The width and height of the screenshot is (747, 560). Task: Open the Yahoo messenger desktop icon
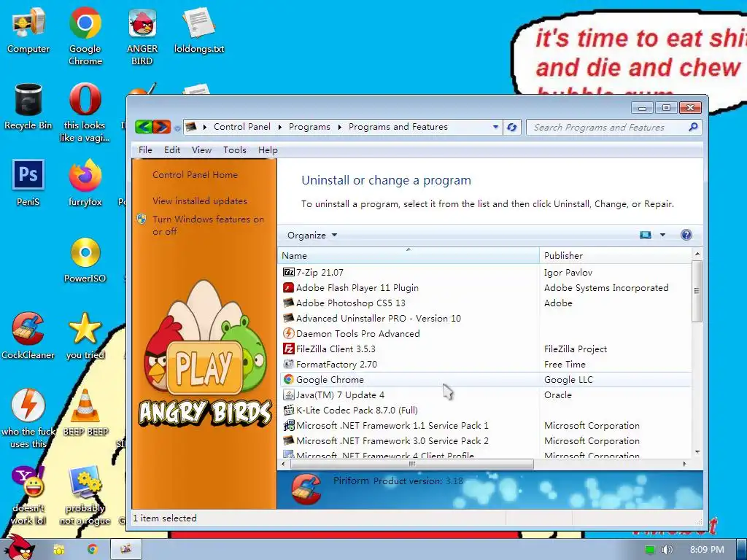coord(28,495)
